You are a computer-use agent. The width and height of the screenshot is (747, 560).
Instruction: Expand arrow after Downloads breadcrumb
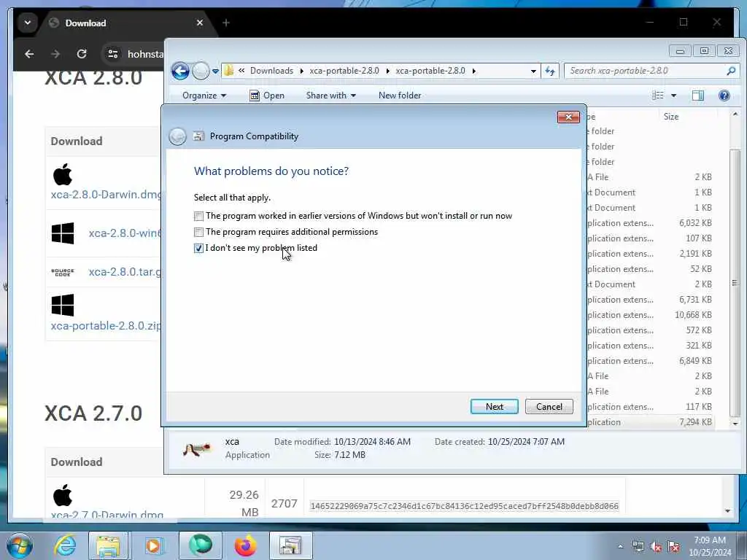(x=301, y=71)
